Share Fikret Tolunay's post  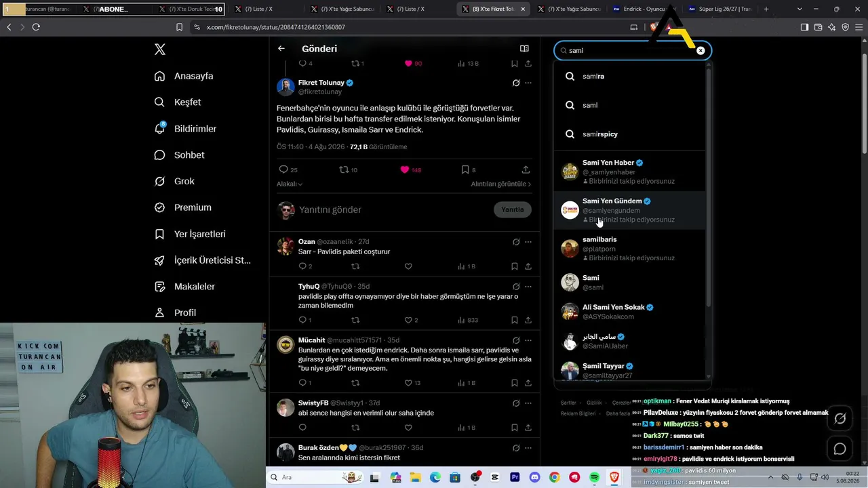coord(526,169)
